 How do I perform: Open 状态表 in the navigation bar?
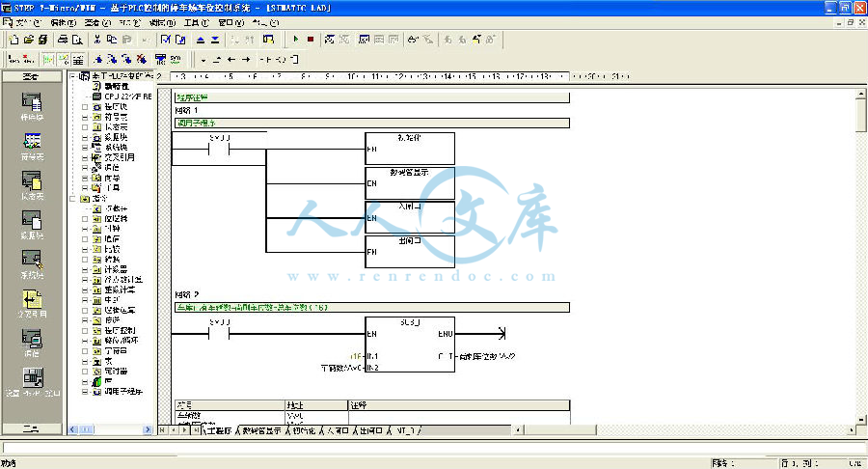pyautogui.click(x=32, y=186)
